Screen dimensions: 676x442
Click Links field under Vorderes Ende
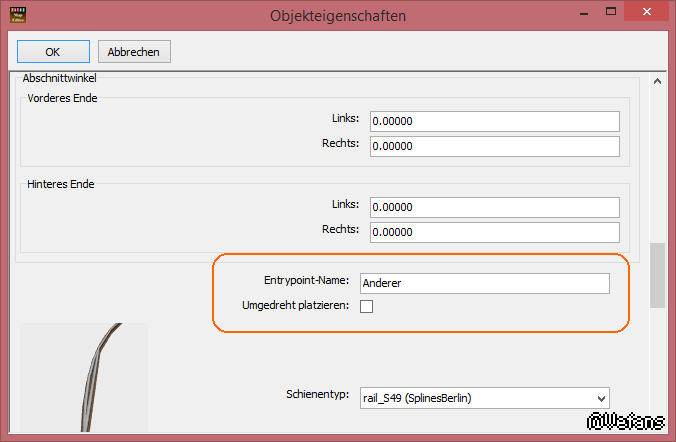coord(494,121)
